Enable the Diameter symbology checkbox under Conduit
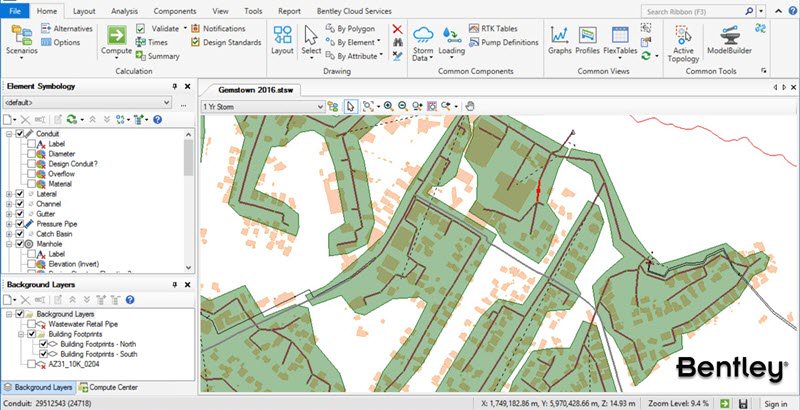This screenshot has height=410, width=800. [x=32, y=154]
